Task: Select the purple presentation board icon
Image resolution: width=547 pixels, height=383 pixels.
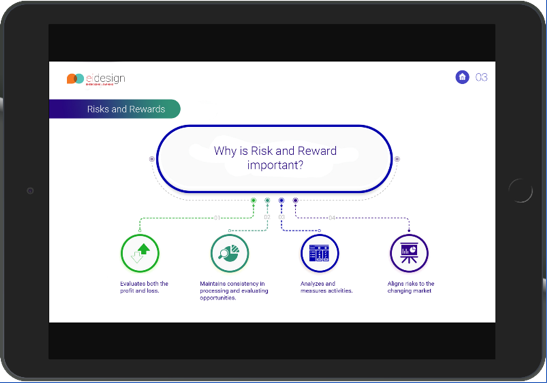Action: [409, 253]
